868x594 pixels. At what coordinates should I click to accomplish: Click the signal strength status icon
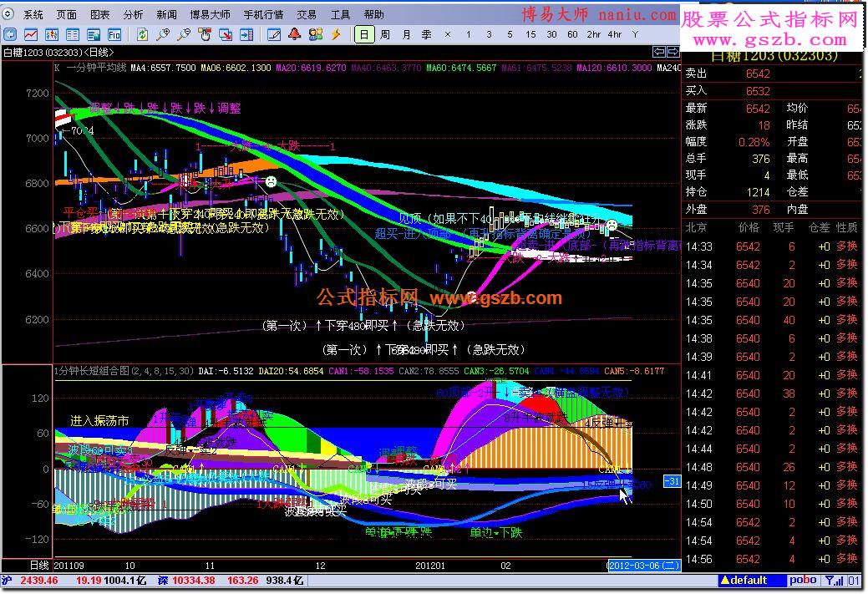click(x=834, y=581)
